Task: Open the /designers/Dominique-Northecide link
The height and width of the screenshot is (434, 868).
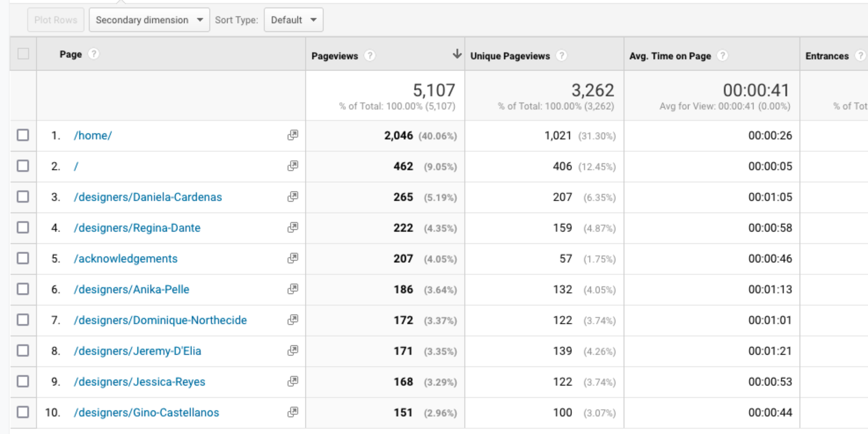Action: [x=160, y=320]
